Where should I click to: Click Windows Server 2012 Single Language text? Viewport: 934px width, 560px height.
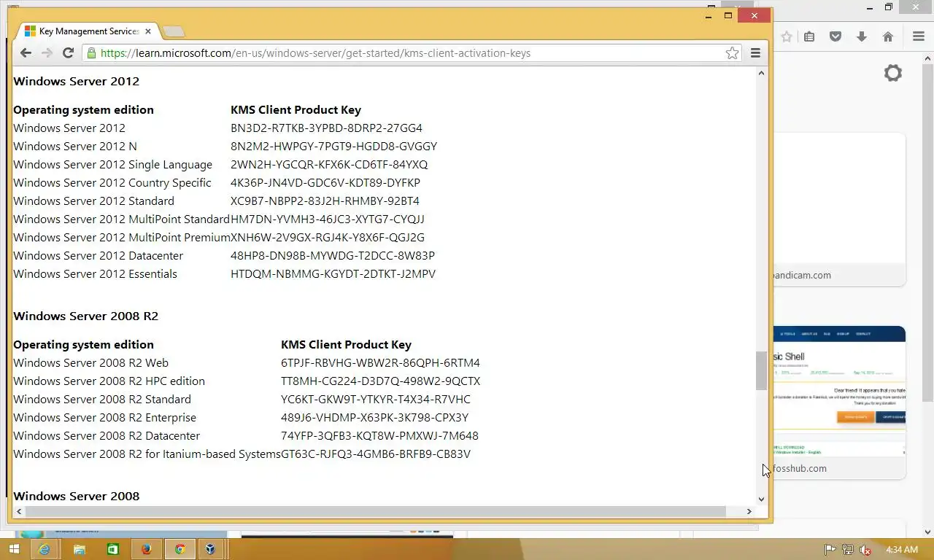click(112, 165)
